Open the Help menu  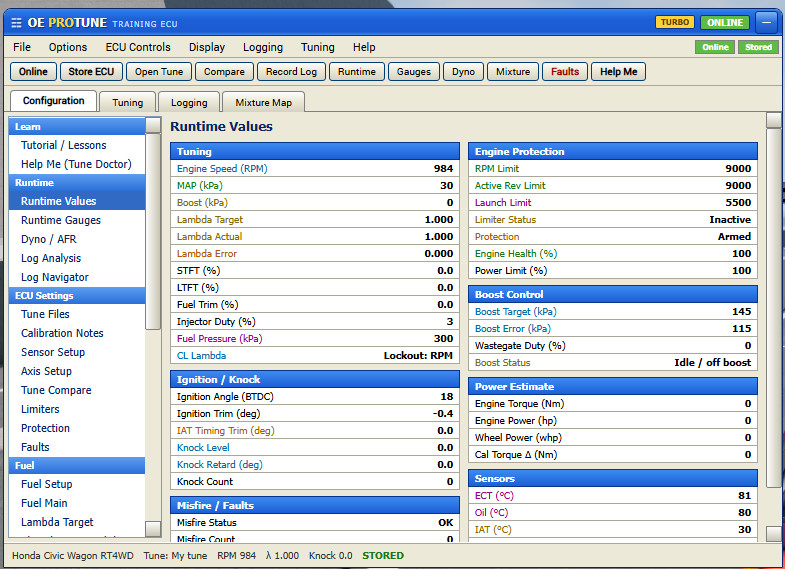pos(364,47)
